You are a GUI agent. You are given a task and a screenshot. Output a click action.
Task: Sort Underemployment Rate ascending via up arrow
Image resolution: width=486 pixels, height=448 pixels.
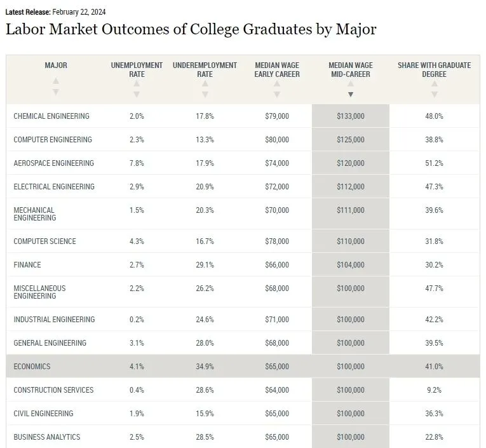tap(205, 84)
